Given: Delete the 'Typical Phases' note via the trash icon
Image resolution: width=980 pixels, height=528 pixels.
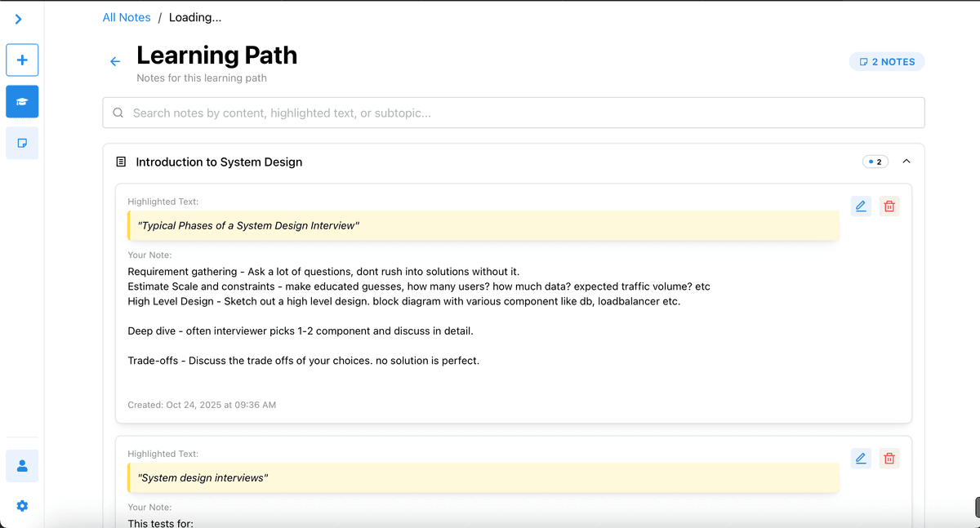Looking at the screenshot, I should coord(889,206).
